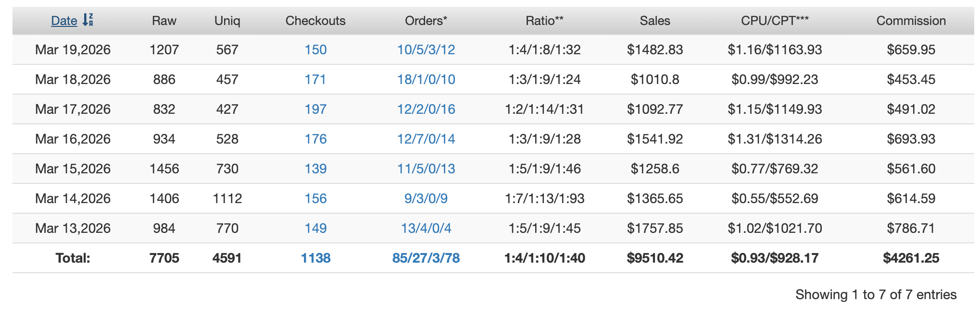View Mar 15 orders 11/5/0/13
This screenshot has width=980, height=314.
(426, 169)
